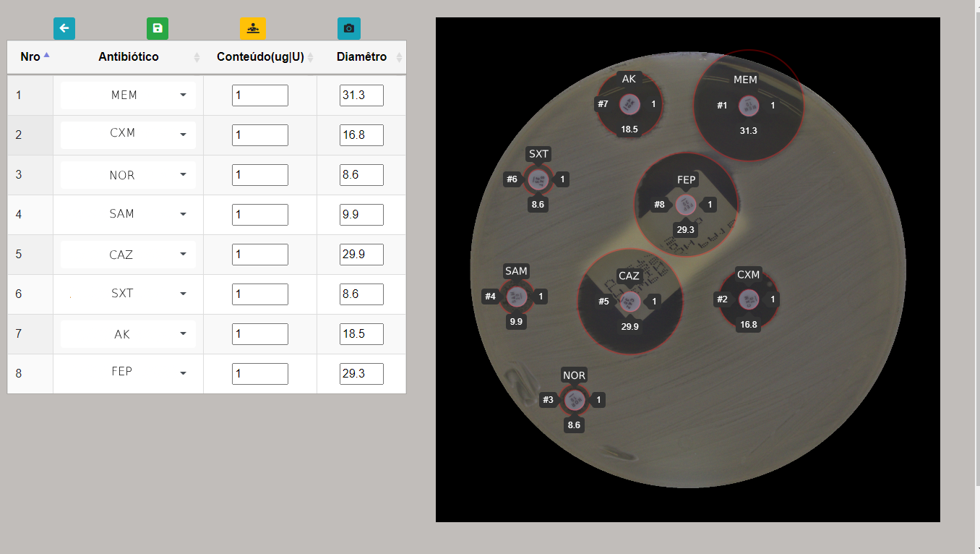
Task: Open the SXT antibiotic dropdown
Action: [x=128, y=294]
